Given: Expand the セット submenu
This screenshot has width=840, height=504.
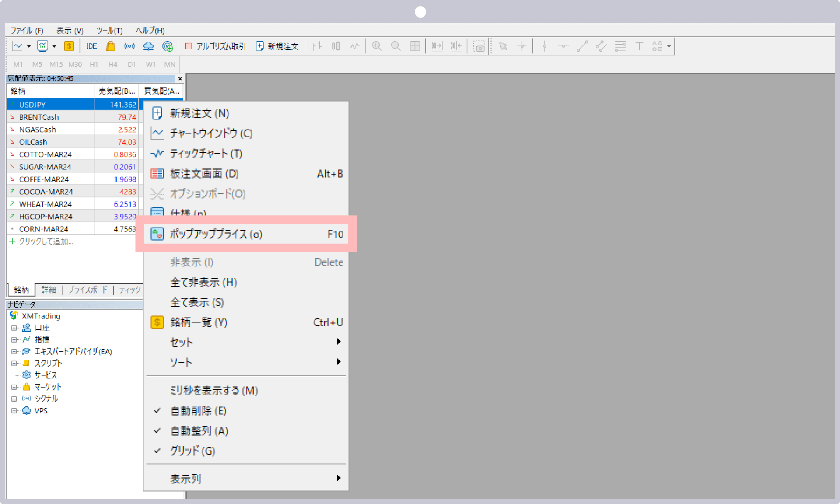Looking at the screenshot, I should [246, 342].
